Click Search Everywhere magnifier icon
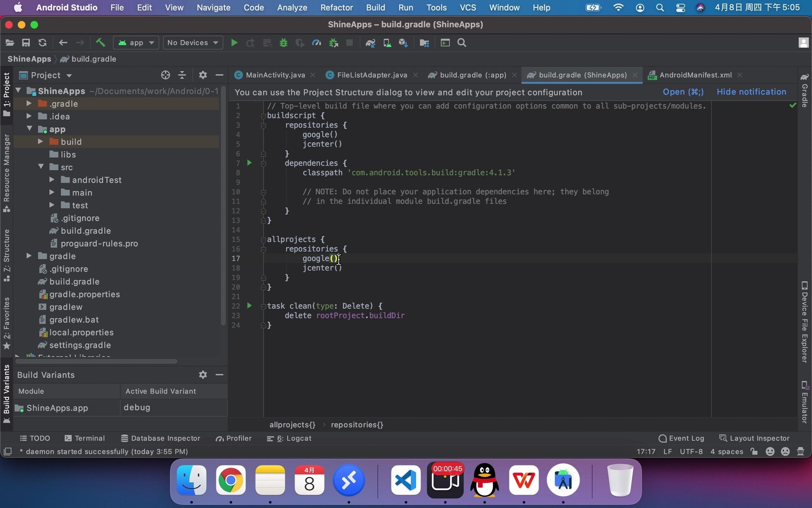812x508 pixels. [x=462, y=43]
